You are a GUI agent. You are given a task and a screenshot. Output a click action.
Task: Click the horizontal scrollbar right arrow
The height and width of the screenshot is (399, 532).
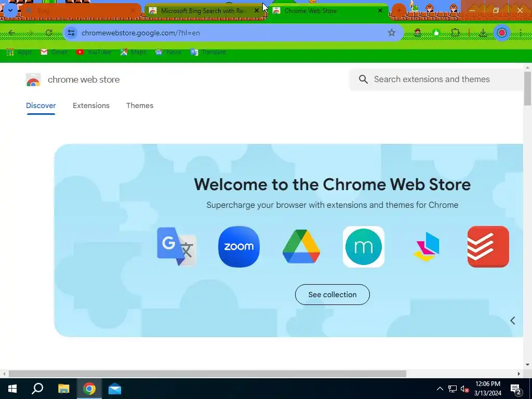519,374
